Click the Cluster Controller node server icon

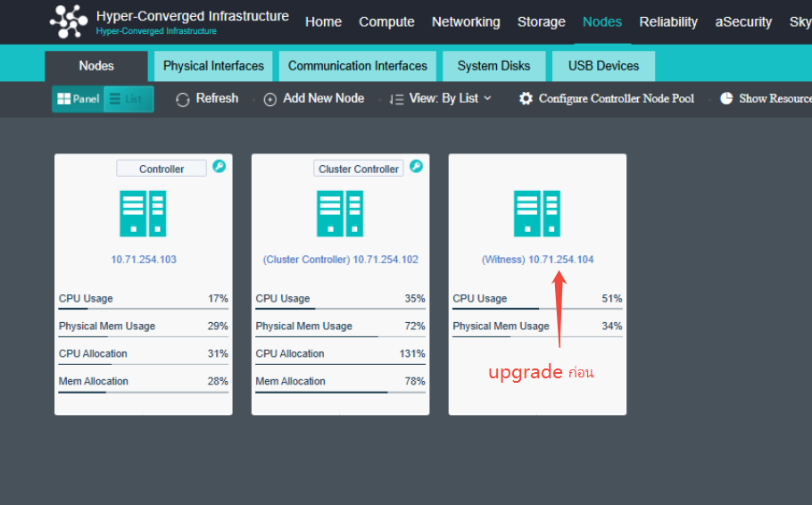pyautogui.click(x=340, y=213)
